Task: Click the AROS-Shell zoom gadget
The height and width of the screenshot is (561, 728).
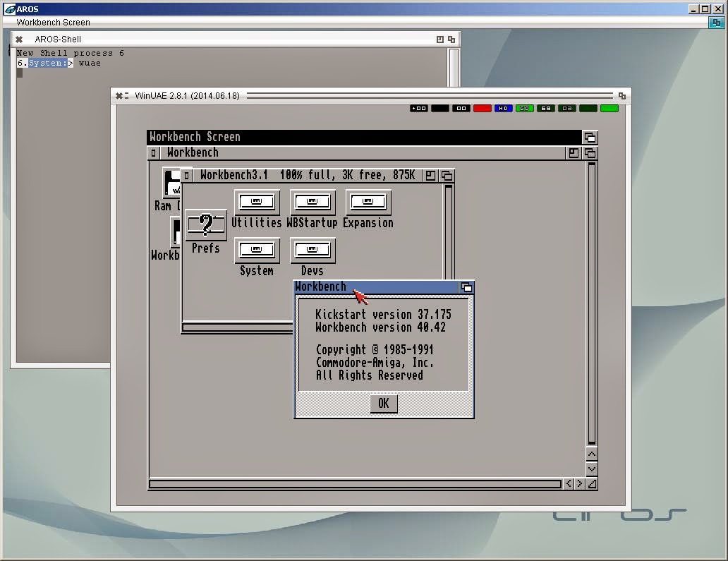Action: coord(440,40)
